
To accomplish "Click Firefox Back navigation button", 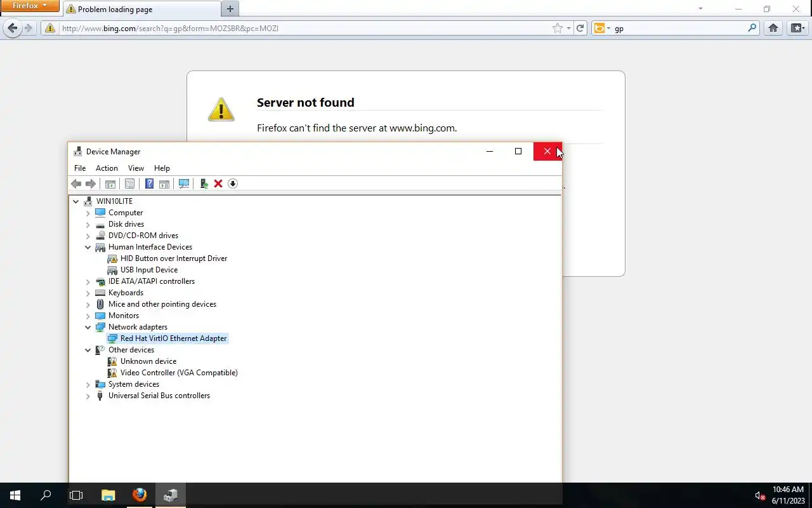I will point(13,28).
